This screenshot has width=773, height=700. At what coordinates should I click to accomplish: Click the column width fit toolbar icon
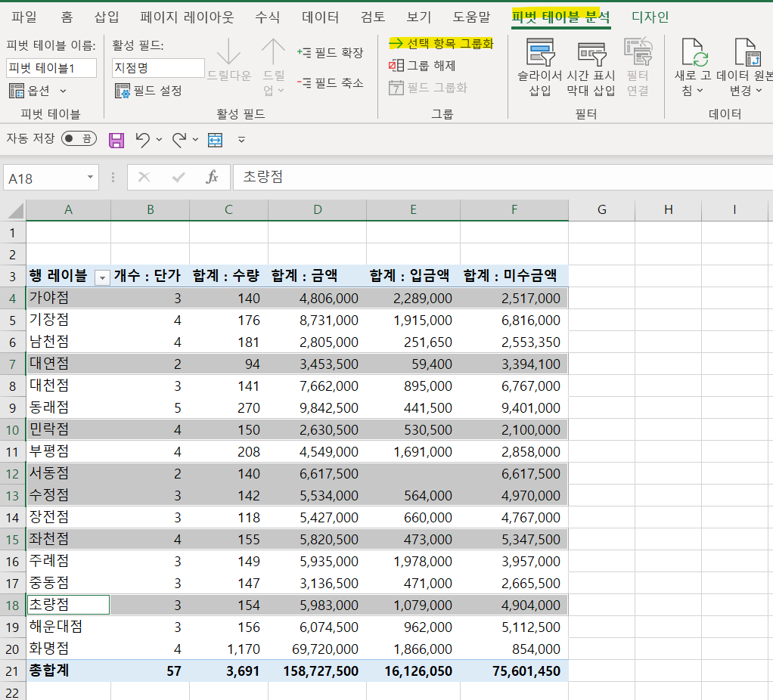215,141
